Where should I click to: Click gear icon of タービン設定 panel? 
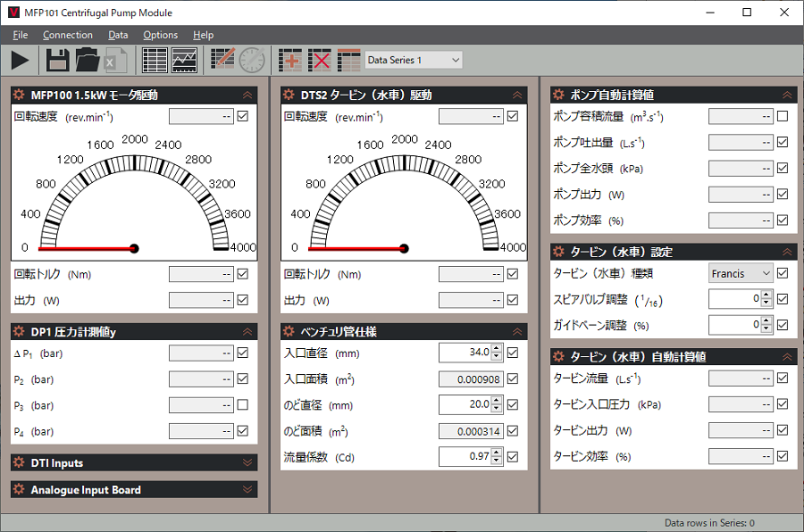coord(558,252)
